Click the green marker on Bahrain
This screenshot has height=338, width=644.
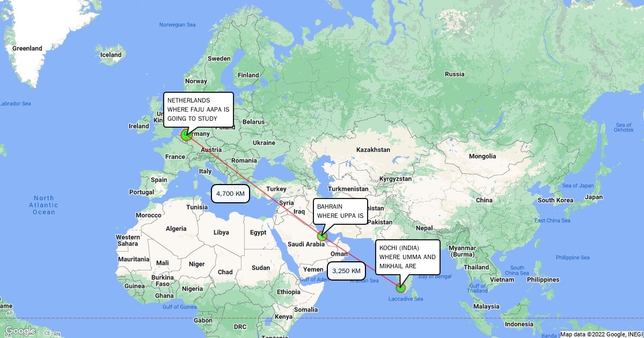point(322,236)
